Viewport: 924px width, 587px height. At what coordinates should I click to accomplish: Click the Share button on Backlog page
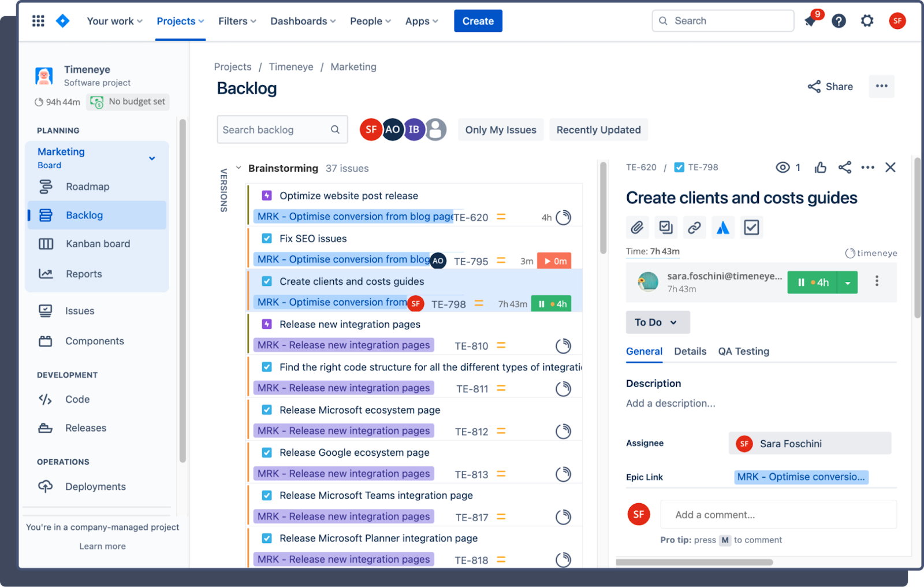pyautogui.click(x=830, y=87)
